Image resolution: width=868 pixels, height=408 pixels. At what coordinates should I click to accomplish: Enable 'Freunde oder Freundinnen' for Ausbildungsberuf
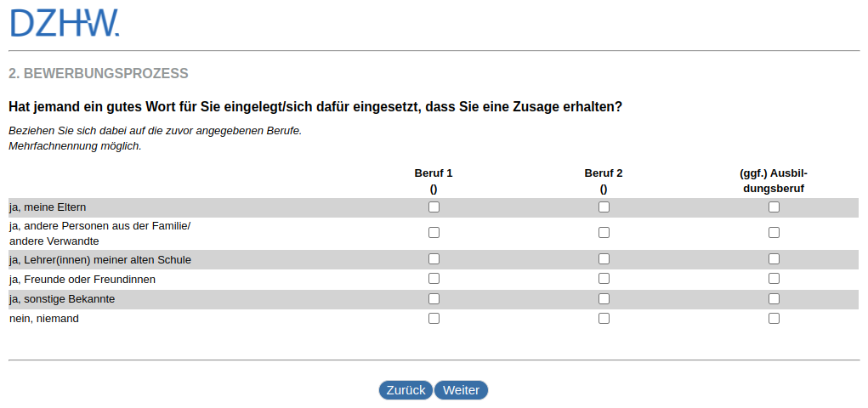[774, 278]
